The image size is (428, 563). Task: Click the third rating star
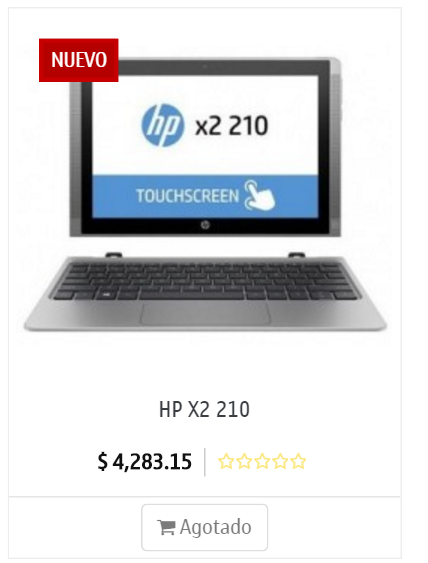262,461
